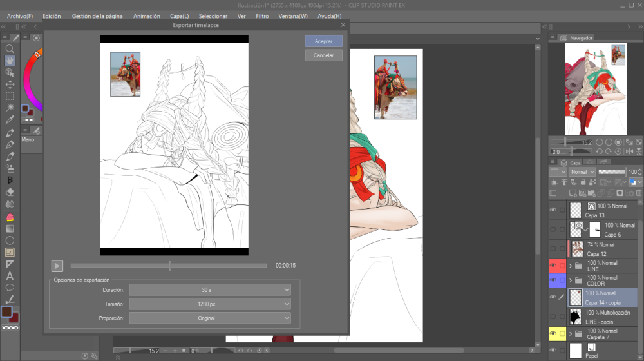The width and height of the screenshot is (644, 361).
Task: Show the LINE - copia layer
Action: point(553,317)
